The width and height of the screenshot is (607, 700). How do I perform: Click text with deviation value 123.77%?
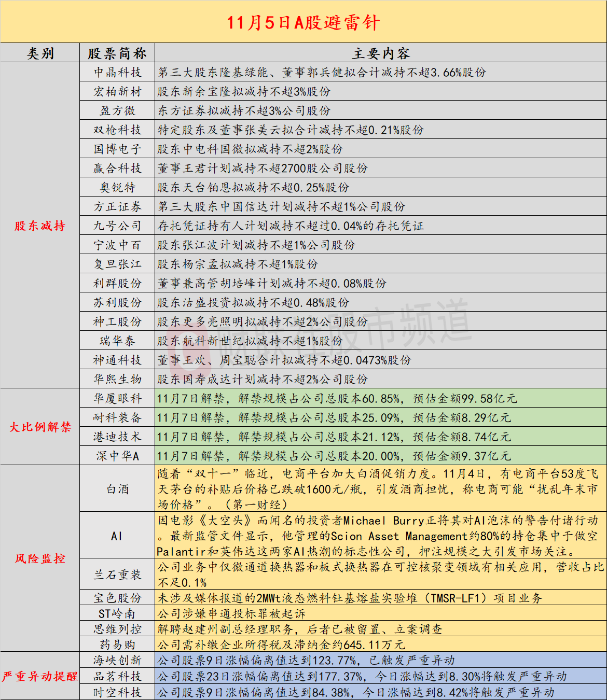pos(306,660)
